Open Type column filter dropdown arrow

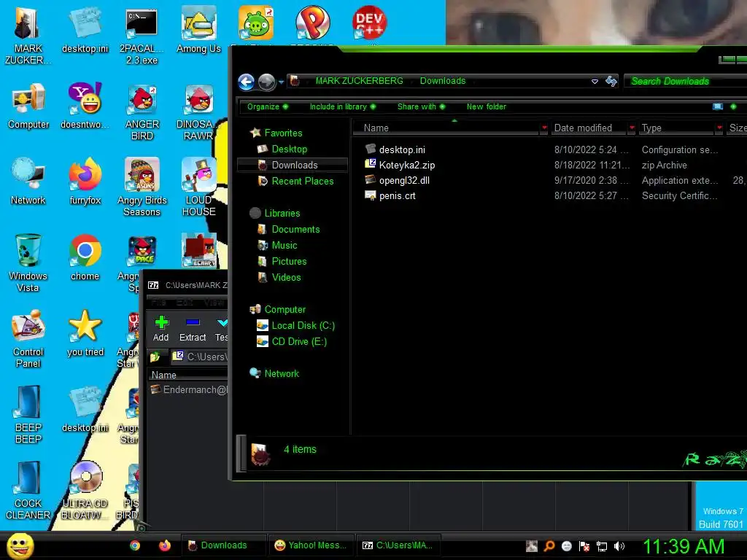[x=719, y=128]
